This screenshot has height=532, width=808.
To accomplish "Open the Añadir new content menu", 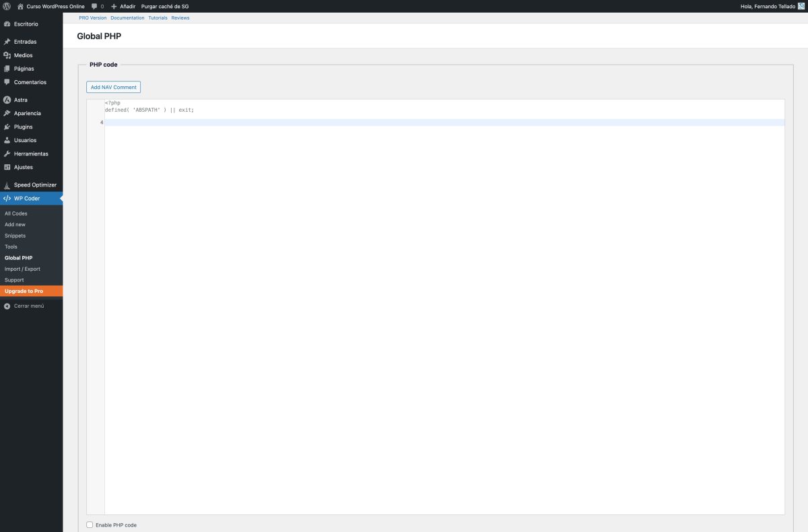I will tap(123, 6).
